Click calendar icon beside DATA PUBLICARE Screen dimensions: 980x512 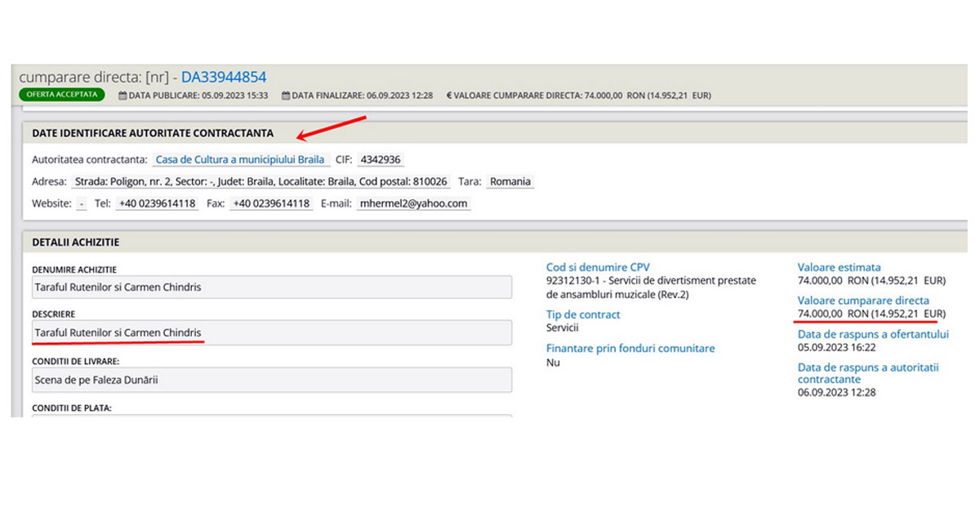pos(122,96)
